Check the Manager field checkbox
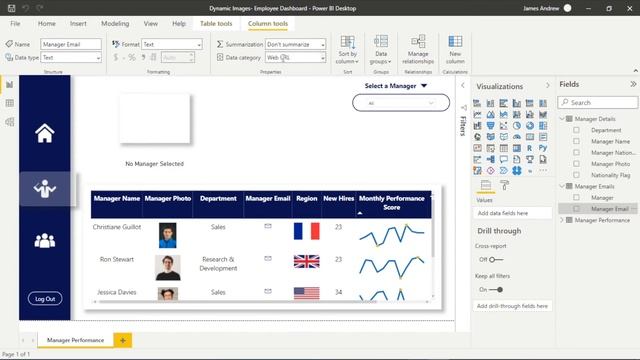The width and height of the screenshot is (640, 360). (576, 198)
